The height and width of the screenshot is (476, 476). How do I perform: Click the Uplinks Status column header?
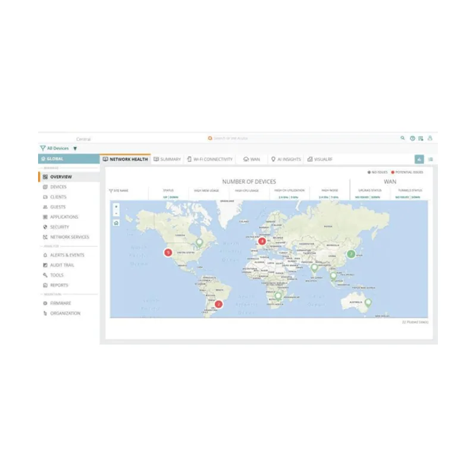click(370, 190)
